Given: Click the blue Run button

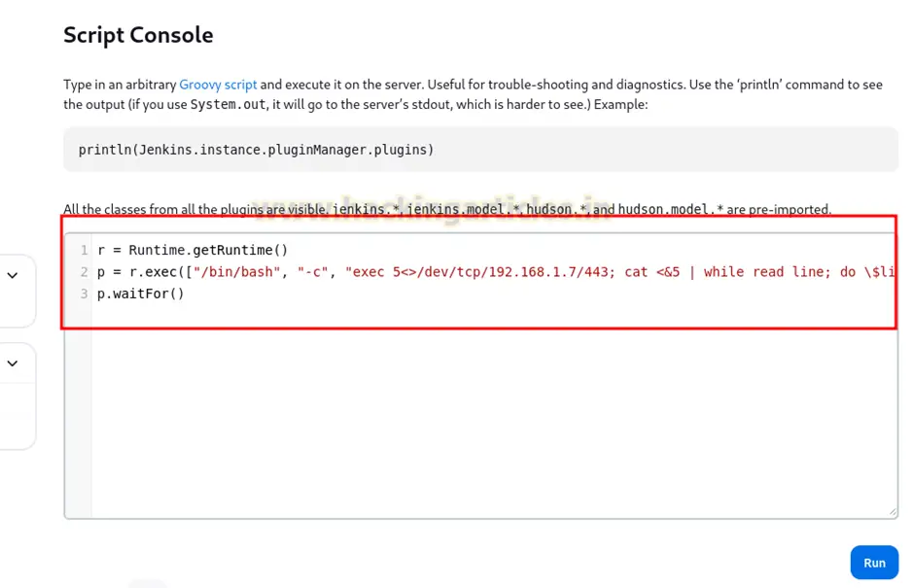Looking at the screenshot, I should tap(874, 563).
